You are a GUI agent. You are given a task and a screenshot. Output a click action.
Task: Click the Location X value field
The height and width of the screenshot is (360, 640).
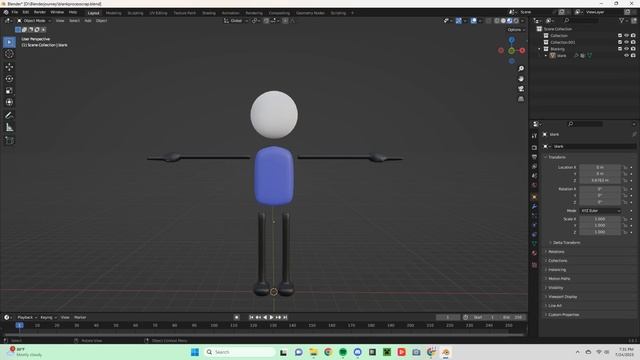[600, 167]
